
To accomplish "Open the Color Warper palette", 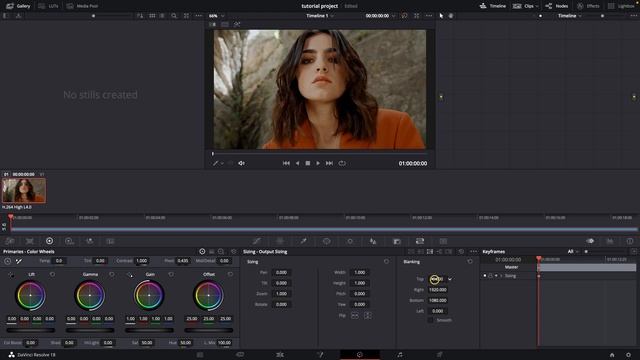I will pos(280,241).
